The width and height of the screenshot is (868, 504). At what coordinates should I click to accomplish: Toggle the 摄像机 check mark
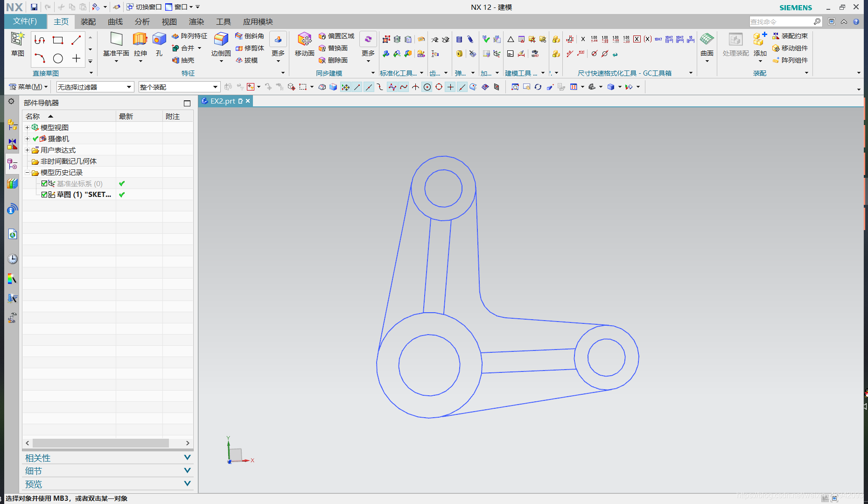point(35,139)
